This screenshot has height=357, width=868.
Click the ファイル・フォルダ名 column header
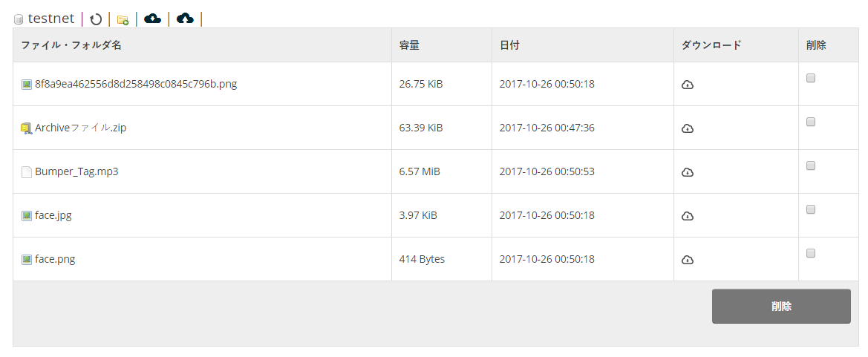(71, 45)
